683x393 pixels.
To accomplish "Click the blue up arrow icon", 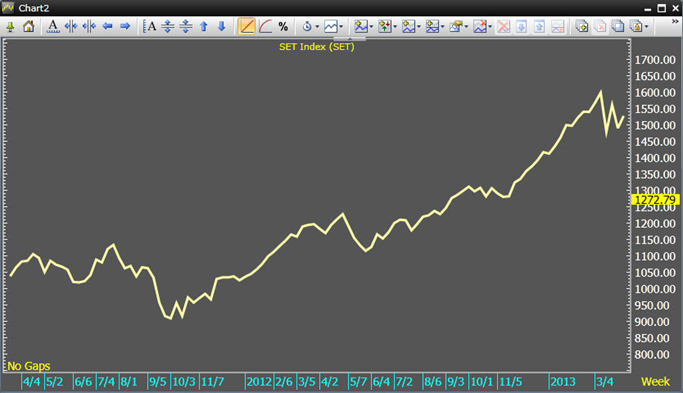I will click(204, 27).
